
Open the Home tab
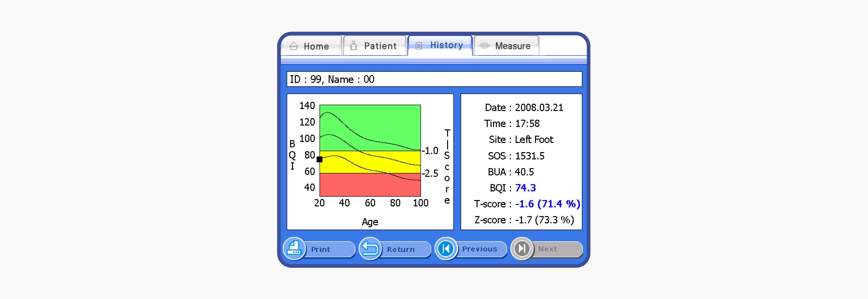click(x=316, y=46)
